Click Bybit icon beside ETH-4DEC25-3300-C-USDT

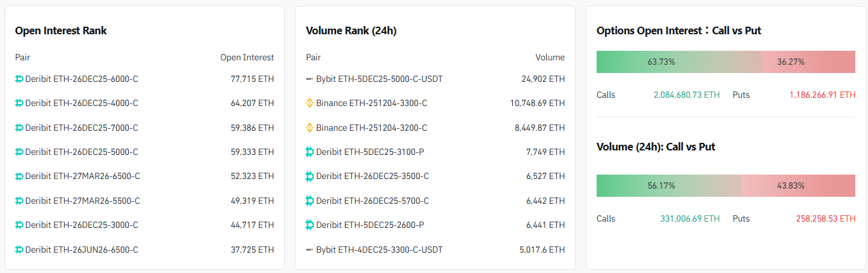(309, 250)
